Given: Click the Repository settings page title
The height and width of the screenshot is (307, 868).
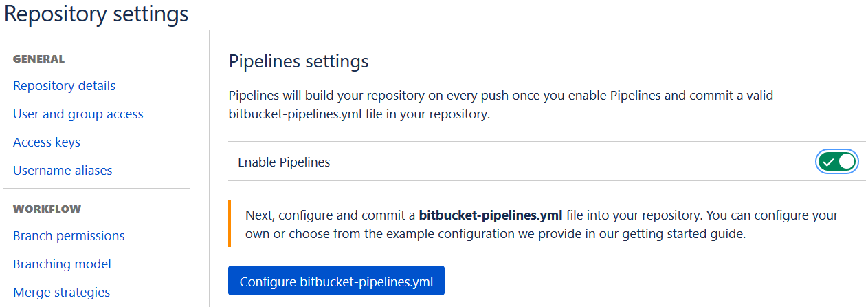Looking at the screenshot, I should (x=96, y=14).
